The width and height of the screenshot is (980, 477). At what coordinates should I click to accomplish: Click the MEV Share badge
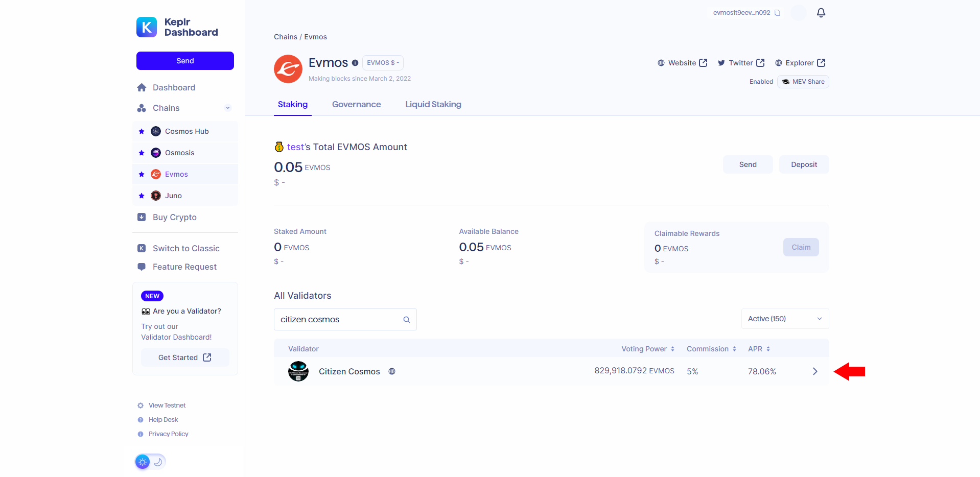click(x=803, y=82)
